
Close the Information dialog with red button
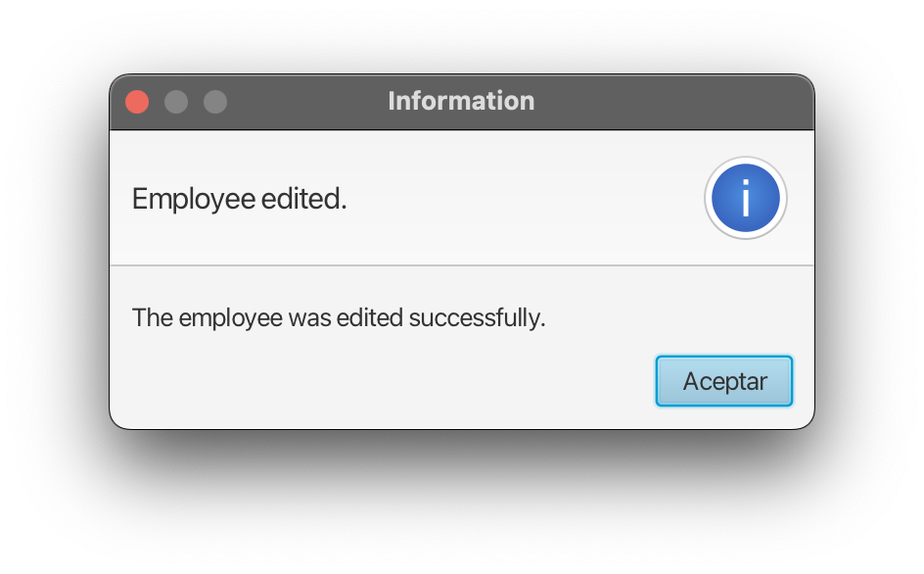137,102
